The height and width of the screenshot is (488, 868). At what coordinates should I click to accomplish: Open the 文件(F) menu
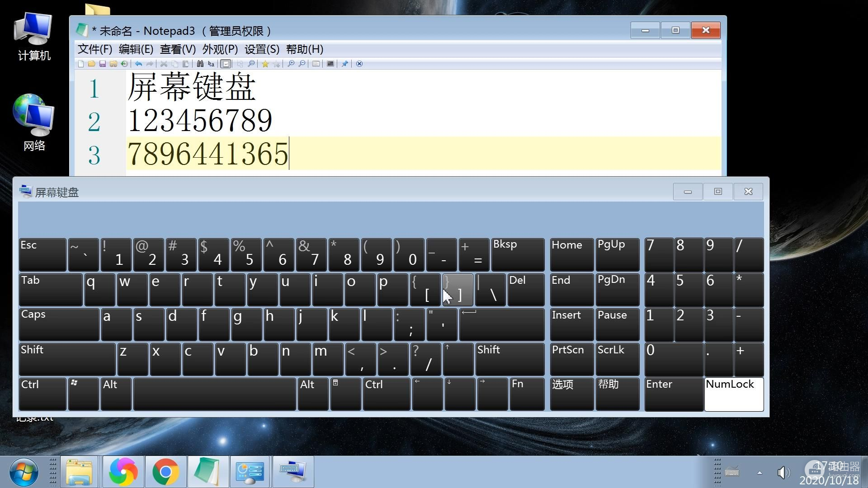(94, 49)
